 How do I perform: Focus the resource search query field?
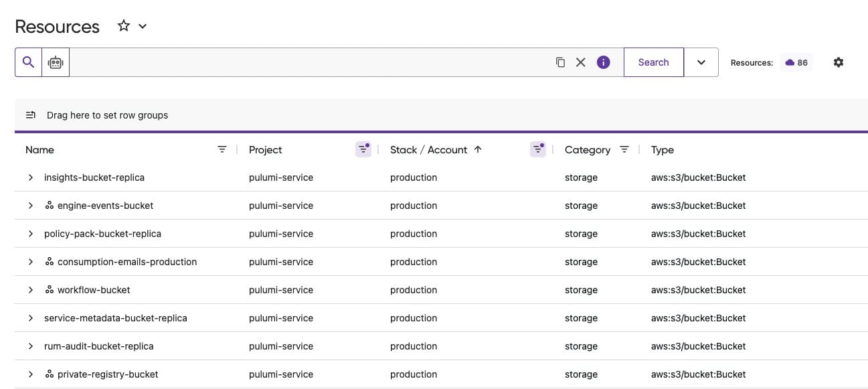[309, 62]
